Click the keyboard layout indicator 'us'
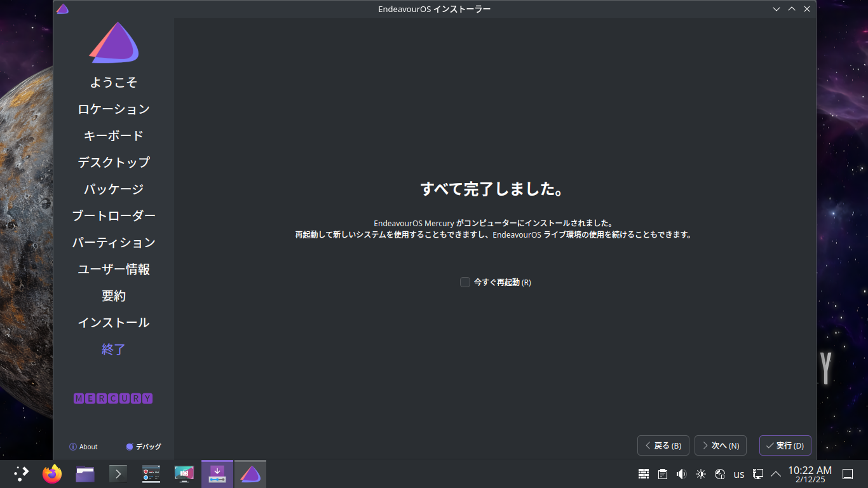The width and height of the screenshot is (868, 488). 739,474
